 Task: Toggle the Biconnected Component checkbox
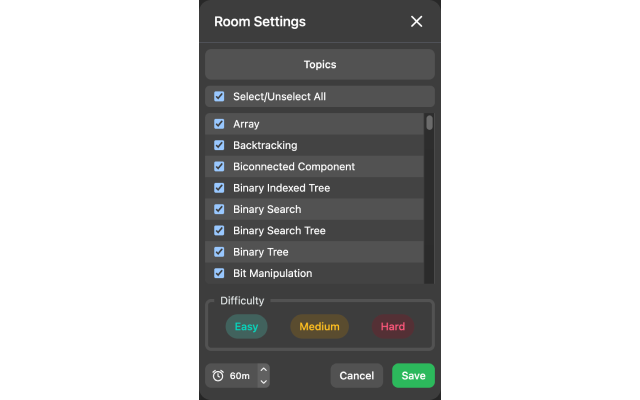click(219, 167)
